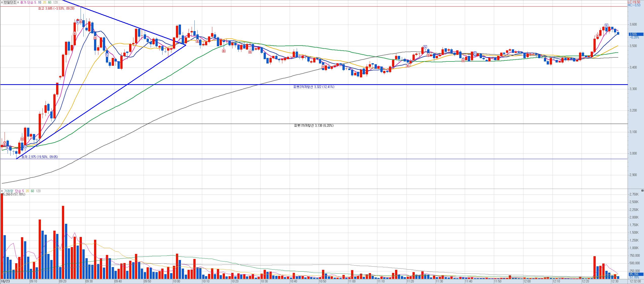Click the S sell marker at 12:28 peak
The width and height of the screenshot is (644, 284).
tap(606, 26)
